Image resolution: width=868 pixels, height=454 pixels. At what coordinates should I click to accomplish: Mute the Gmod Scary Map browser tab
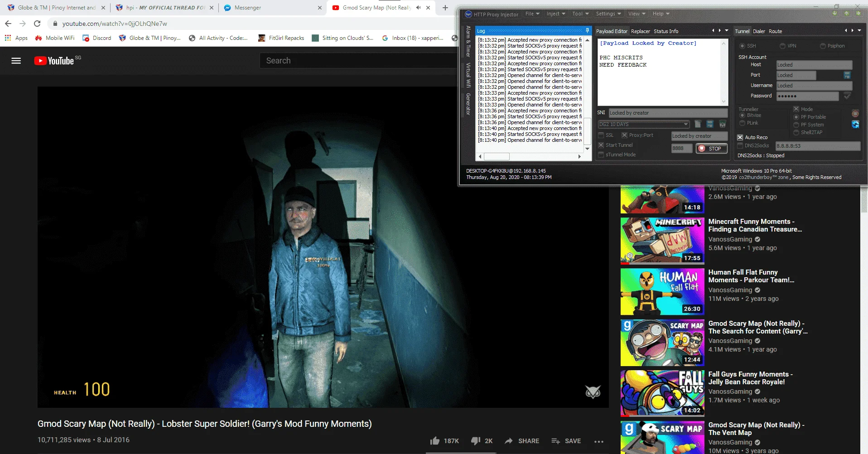coord(418,8)
